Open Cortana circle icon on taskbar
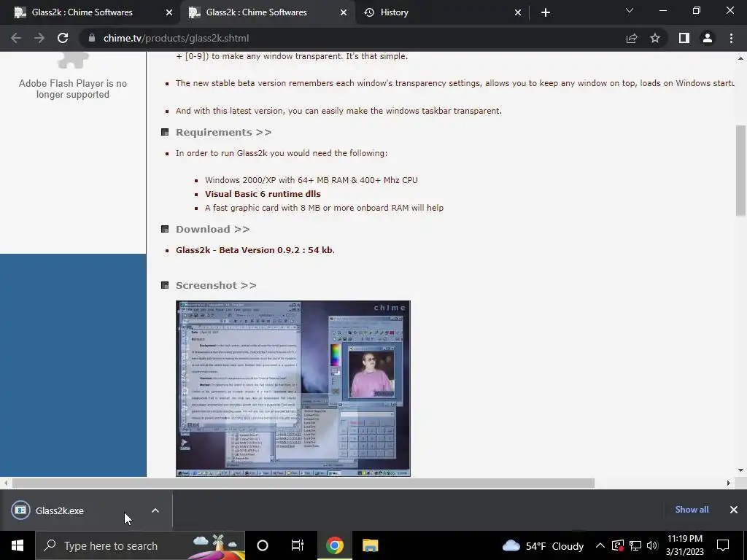The height and width of the screenshot is (560, 747). (263, 545)
